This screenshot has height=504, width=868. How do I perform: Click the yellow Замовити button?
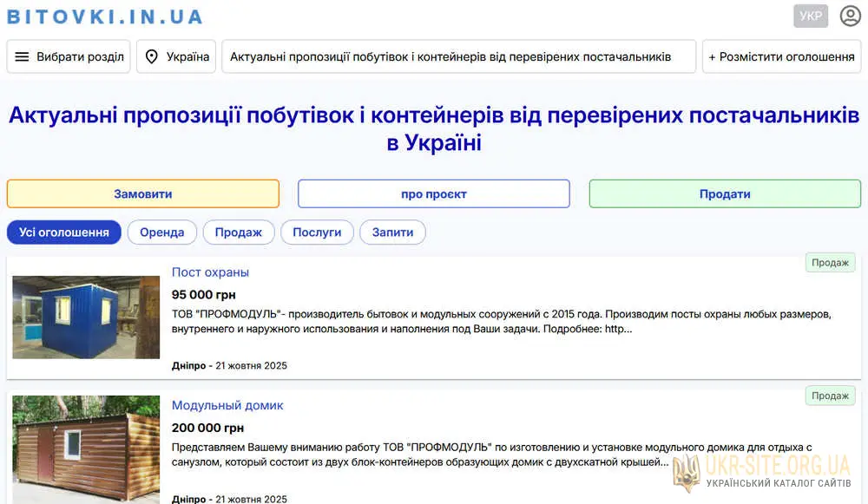click(x=143, y=193)
